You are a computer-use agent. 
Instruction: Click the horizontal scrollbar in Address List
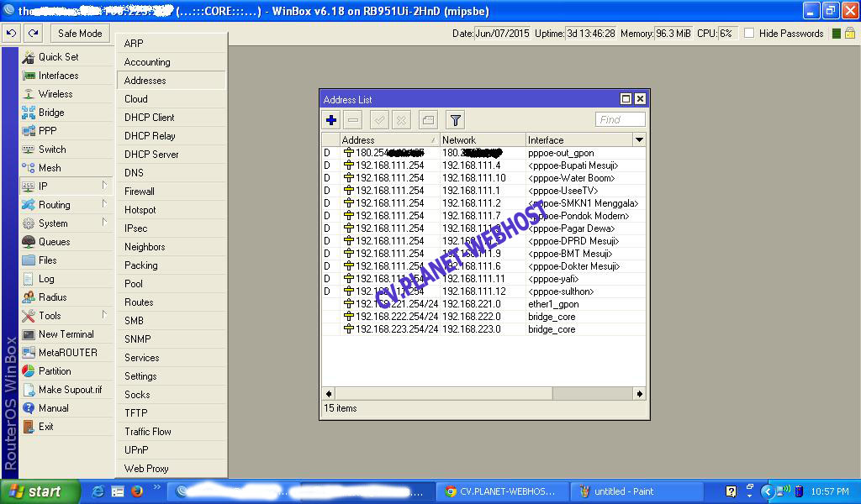tap(437, 393)
